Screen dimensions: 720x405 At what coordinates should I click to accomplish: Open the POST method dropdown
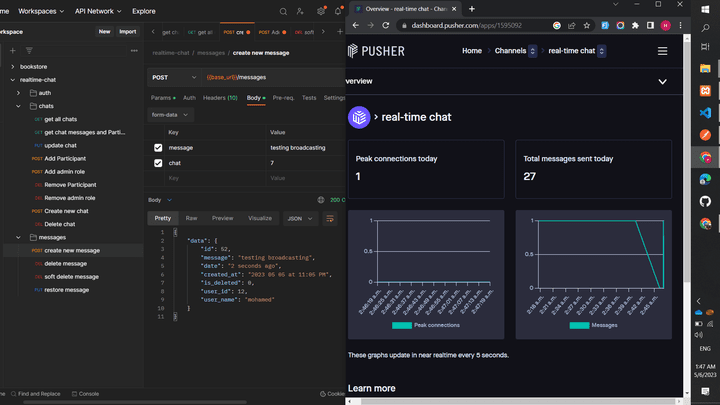(x=174, y=78)
